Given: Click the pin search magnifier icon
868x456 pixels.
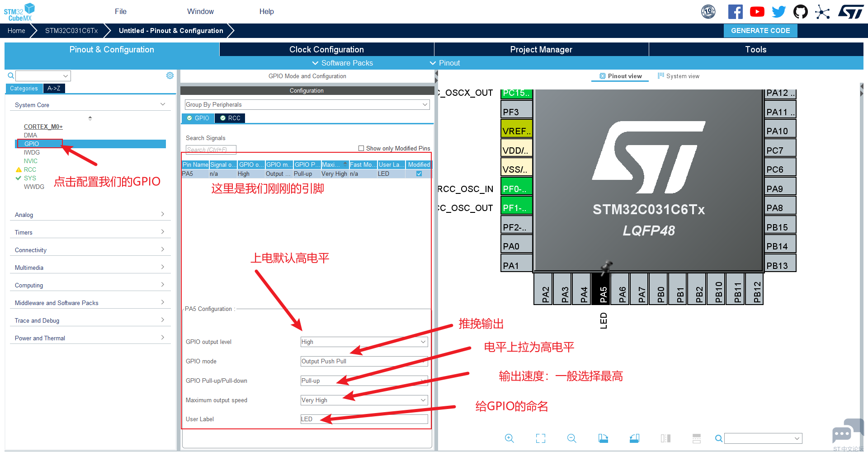Looking at the screenshot, I should pos(718,438).
